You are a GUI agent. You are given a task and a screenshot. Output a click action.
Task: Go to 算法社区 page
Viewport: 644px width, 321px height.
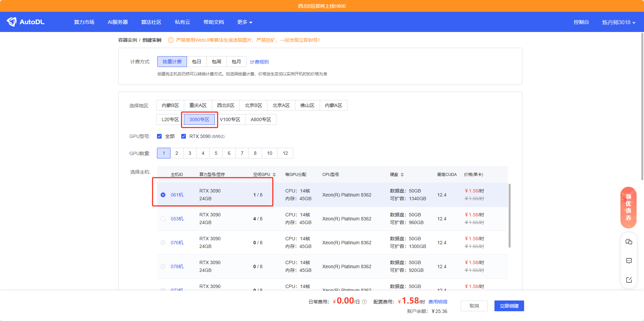(151, 22)
